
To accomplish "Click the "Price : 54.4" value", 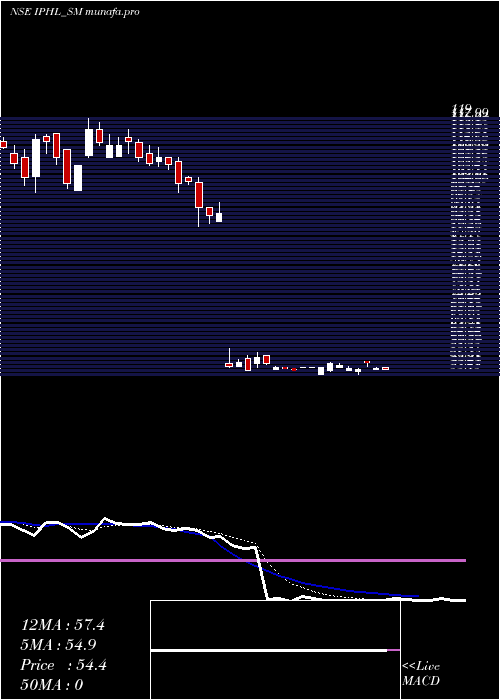I will point(63,665).
